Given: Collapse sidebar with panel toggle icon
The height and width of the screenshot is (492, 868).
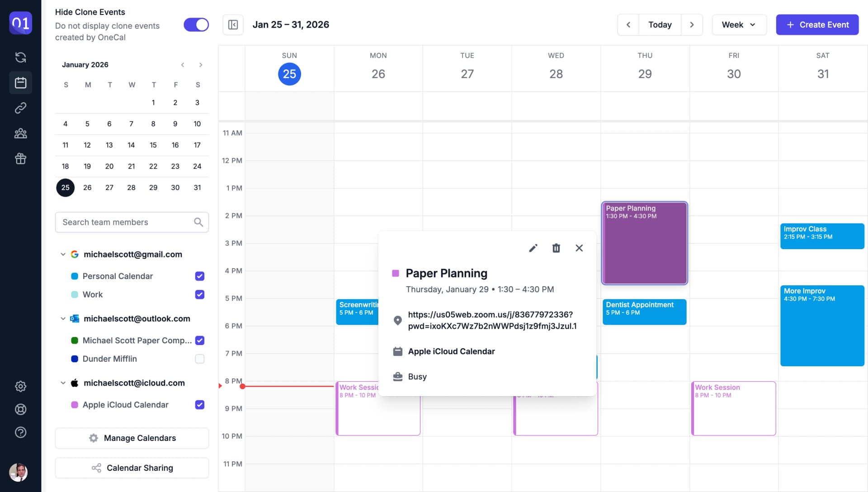Looking at the screenshot, I should pyautogui.click(x=233, y=25).
